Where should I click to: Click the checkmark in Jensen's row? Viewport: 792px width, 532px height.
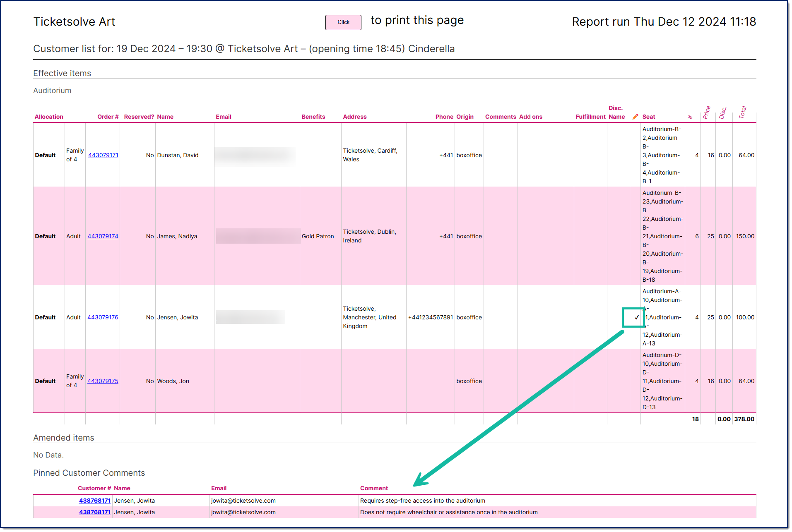click(636, 317)
